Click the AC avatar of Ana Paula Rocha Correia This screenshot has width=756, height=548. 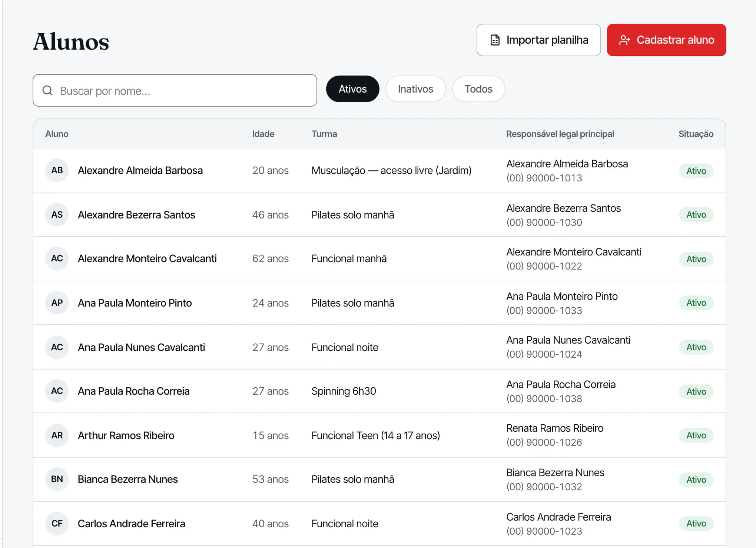pos(57,391)
